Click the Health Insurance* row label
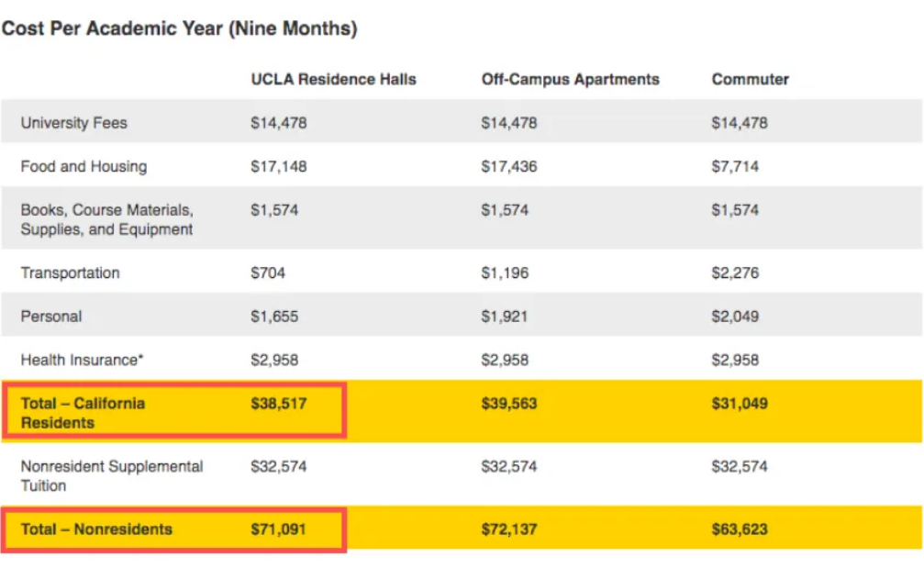Image resolution: width=924 pixels, height=568 pixels. pyautogui.click(x=83, y=361)
